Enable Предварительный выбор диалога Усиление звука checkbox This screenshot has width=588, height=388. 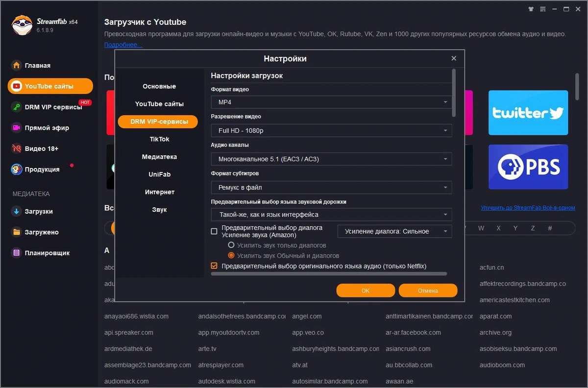click(x=214, y=231)
